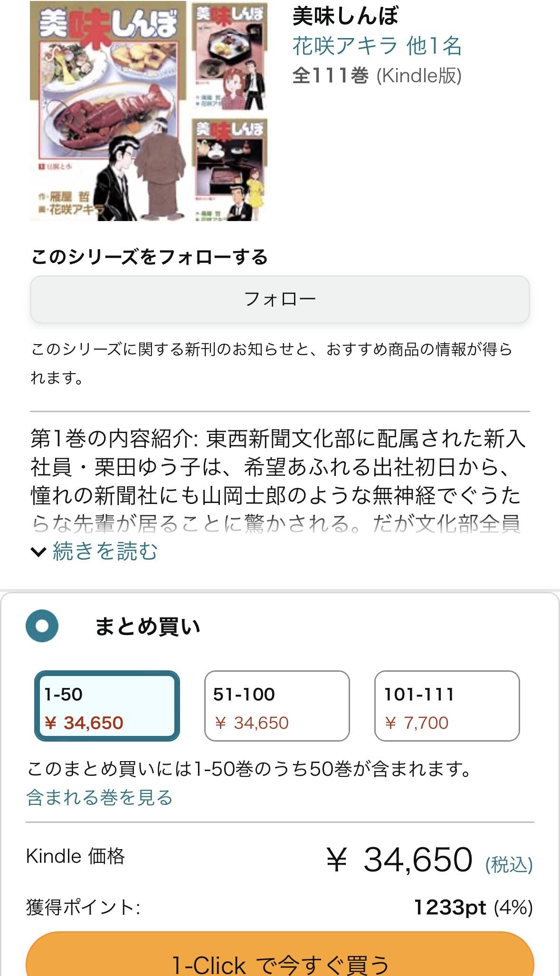Choose the 1-50 volume bundle option
Viewport: 560px width, 976px height.
107,706
